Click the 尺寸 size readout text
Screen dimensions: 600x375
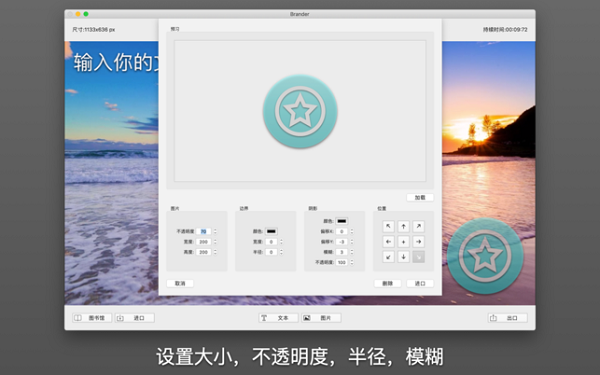click(94, 29)
